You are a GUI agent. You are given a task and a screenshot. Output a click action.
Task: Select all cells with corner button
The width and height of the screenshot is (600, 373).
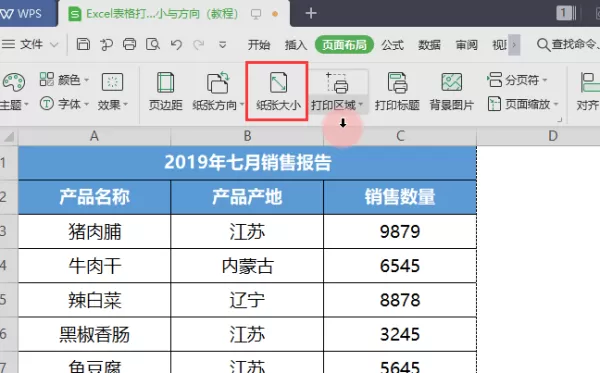[8, 136]
